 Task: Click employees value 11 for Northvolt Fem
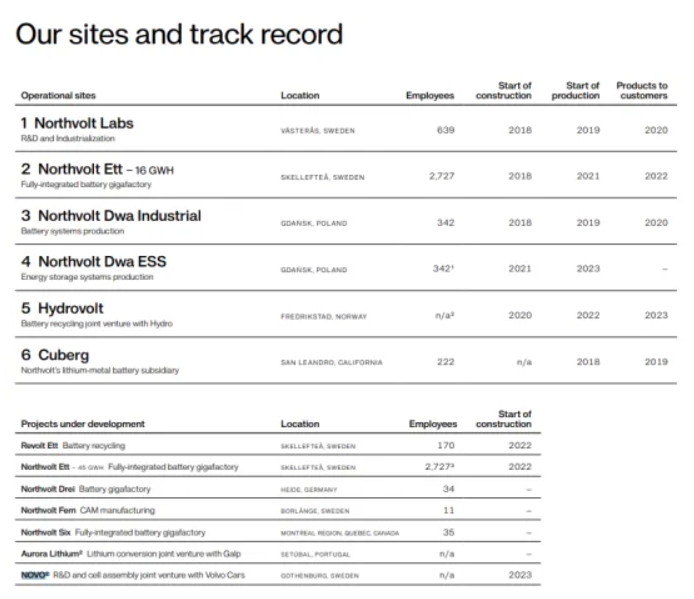449,510
